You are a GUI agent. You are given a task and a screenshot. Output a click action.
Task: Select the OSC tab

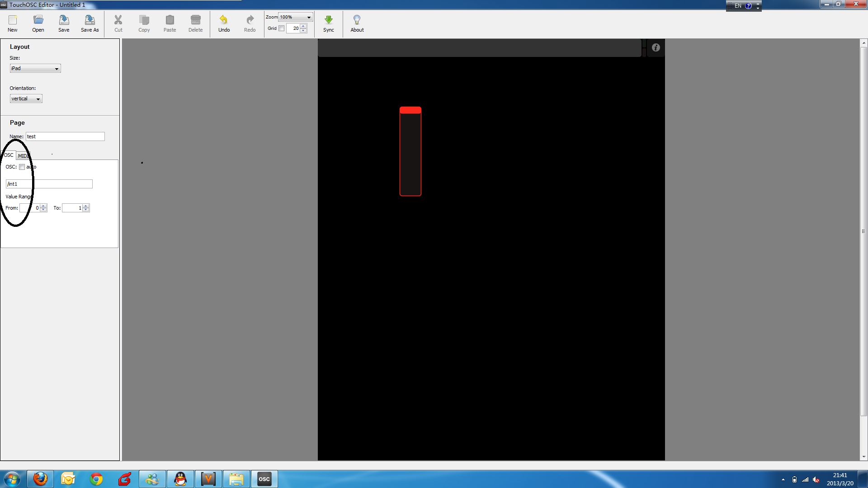tap(9, 155)
